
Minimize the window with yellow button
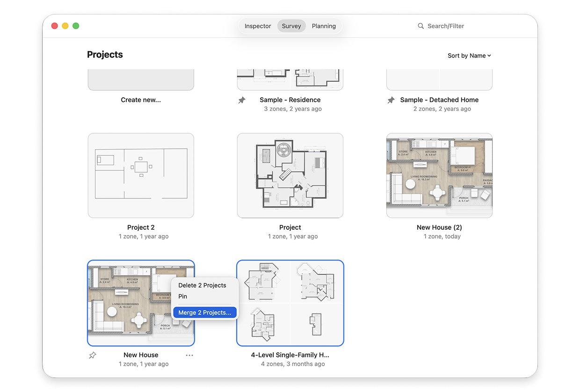[65, 26]
